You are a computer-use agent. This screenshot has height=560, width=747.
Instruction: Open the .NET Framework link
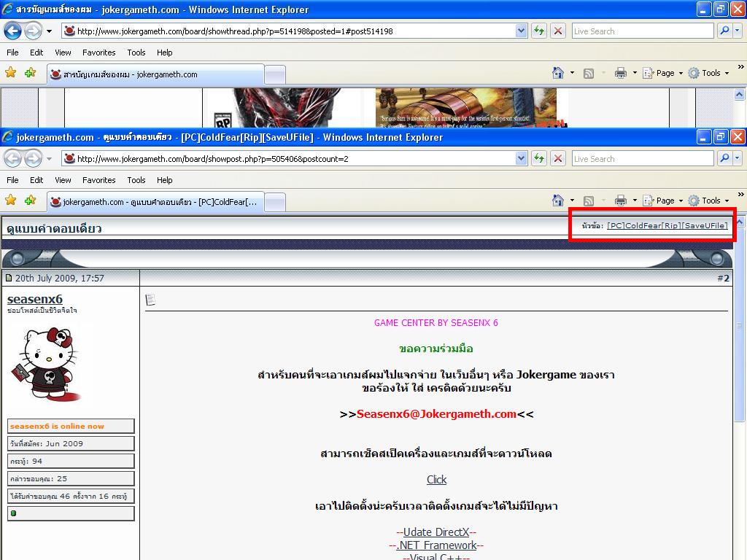pos(436,545)
